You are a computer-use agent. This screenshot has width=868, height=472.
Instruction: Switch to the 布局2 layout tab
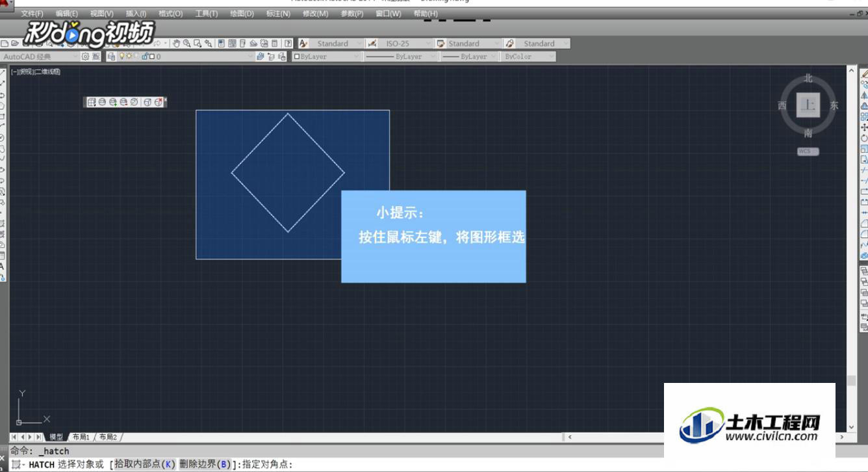pos(108,437)
